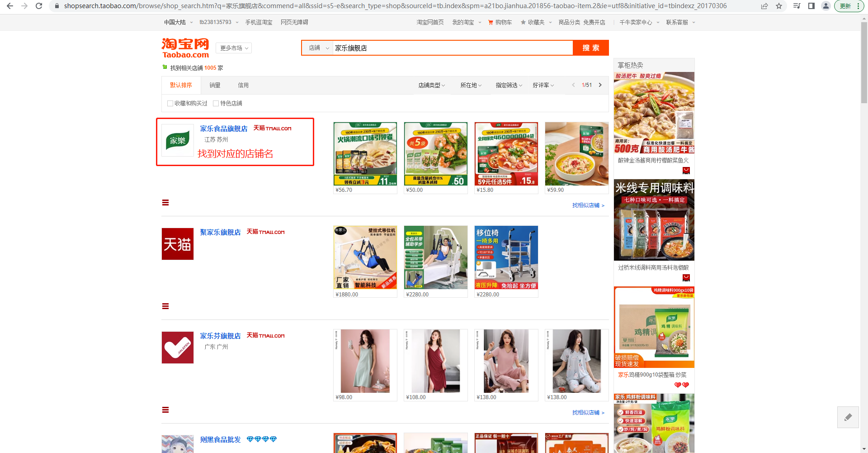Open the browser side panel icon
This screenshot has height=453, width=868.
tap(811, 6)
